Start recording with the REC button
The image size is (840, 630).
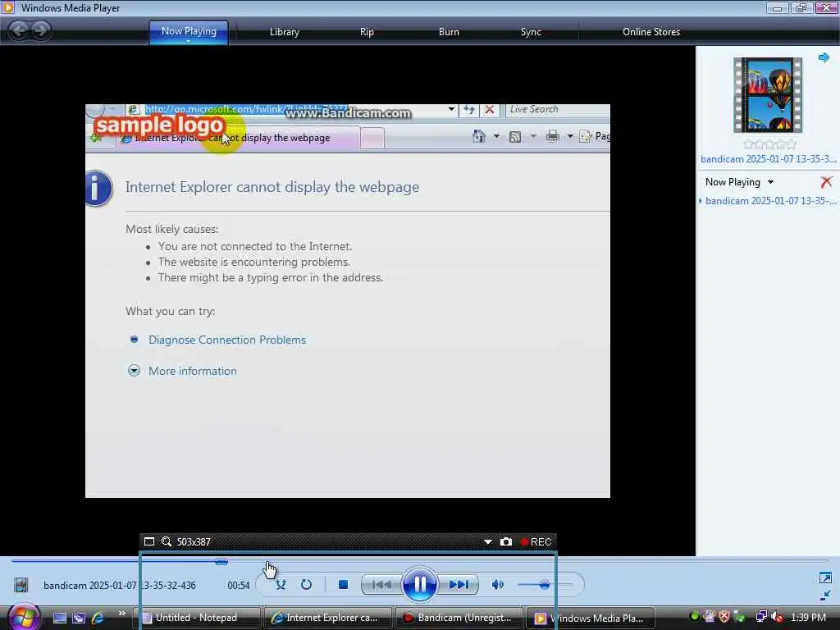(x=536, y=541)
